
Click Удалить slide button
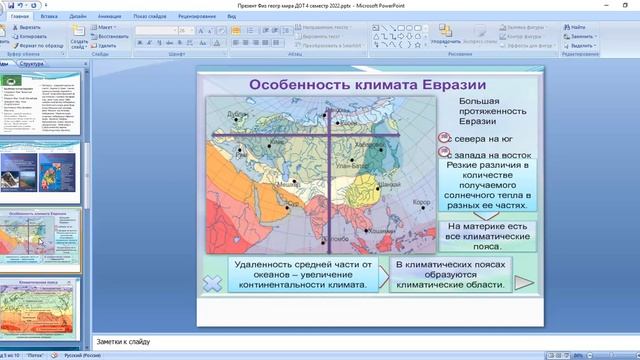click(x=104, y=46)
